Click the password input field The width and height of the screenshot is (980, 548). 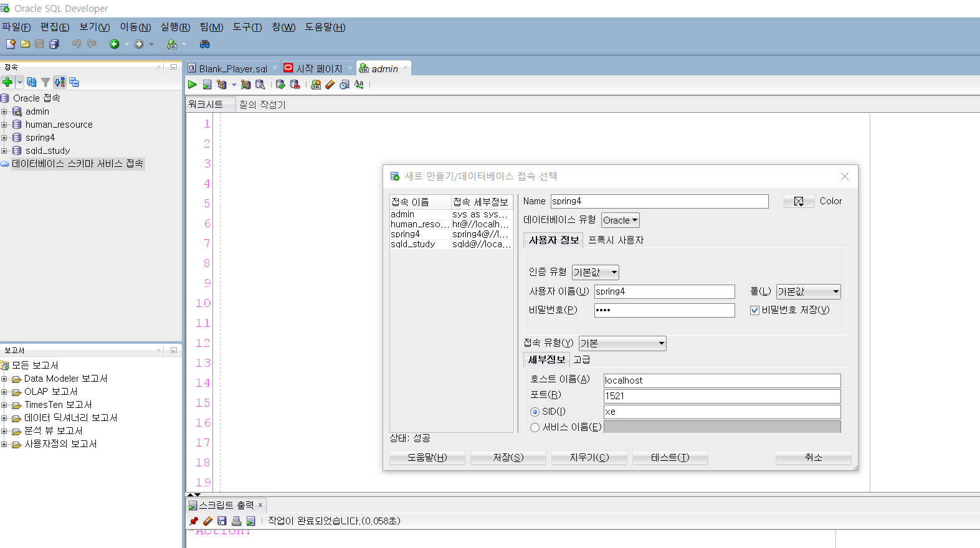pyautogui.click(x=664, y=310)
